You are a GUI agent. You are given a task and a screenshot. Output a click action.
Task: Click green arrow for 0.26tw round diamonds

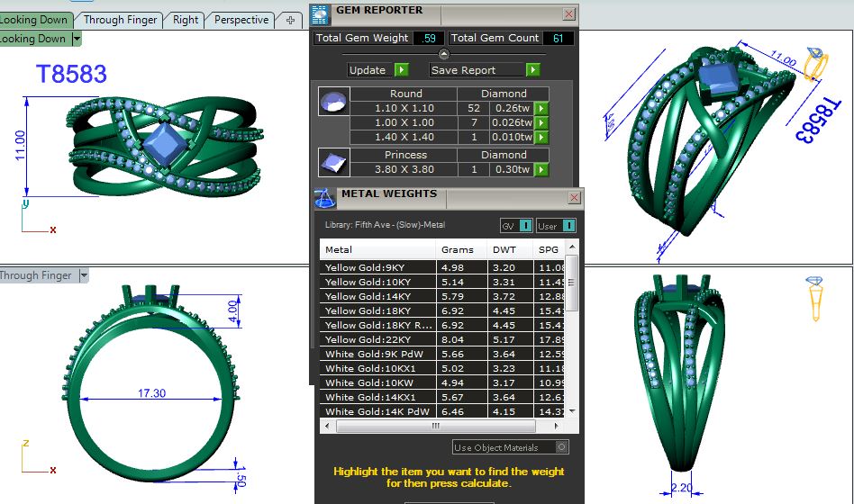pyautogui.click(x=541, y=108)
